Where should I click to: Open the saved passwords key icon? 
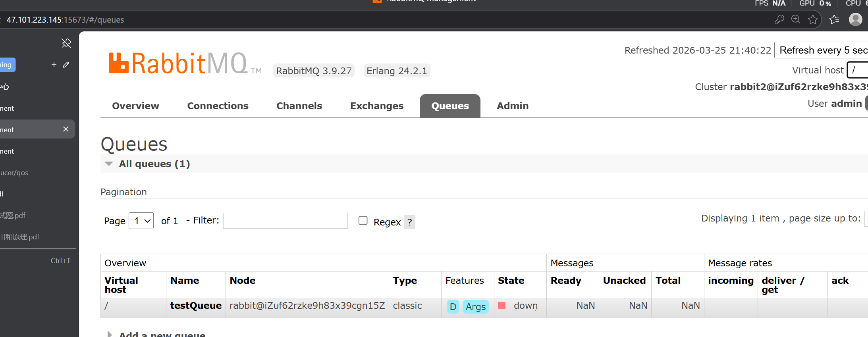point(779,19)
